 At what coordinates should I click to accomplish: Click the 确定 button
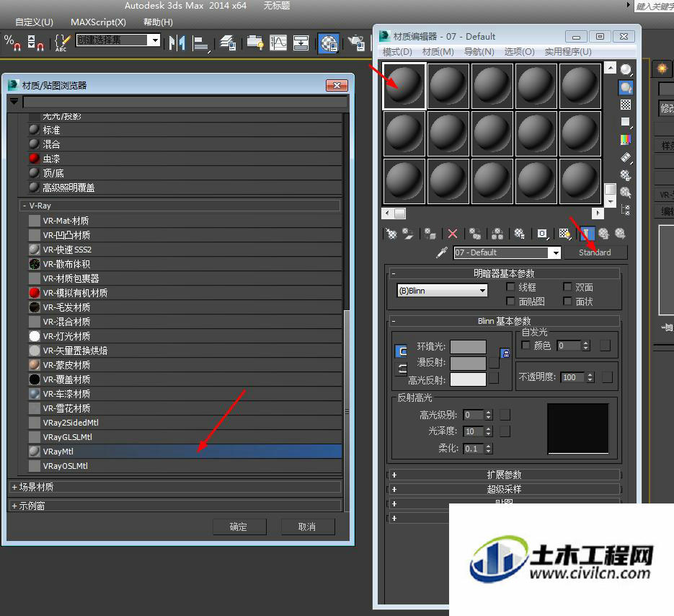tap(239, 527)
